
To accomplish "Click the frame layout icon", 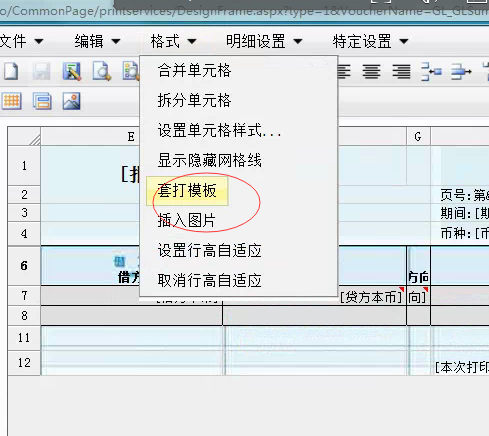I will [42, 101].
